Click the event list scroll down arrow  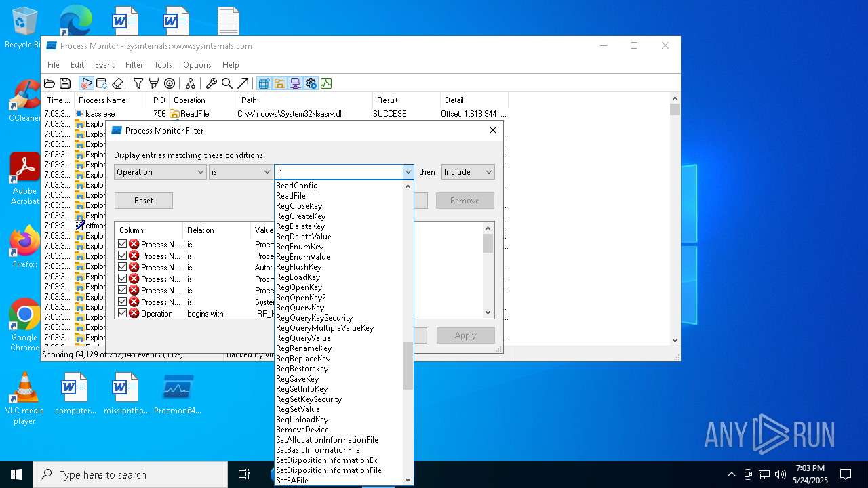675,340
